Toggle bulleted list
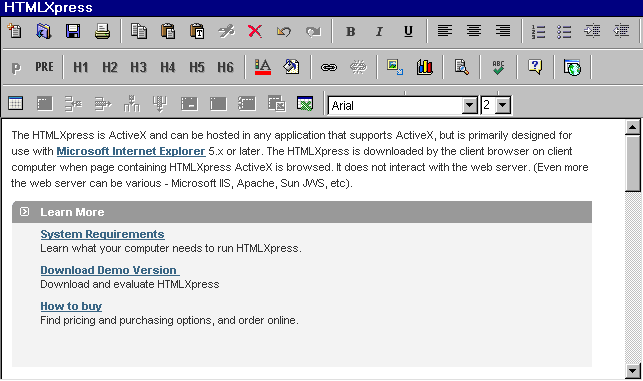Image resolution: width=643 pixels, height=381 pixels. 564,32
